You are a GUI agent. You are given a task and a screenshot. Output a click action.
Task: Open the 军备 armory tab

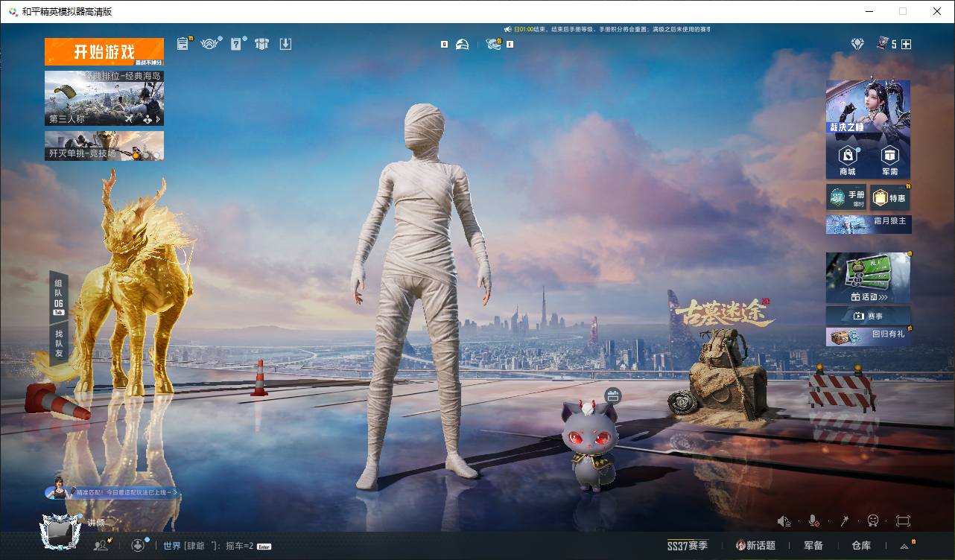point(813,546)
